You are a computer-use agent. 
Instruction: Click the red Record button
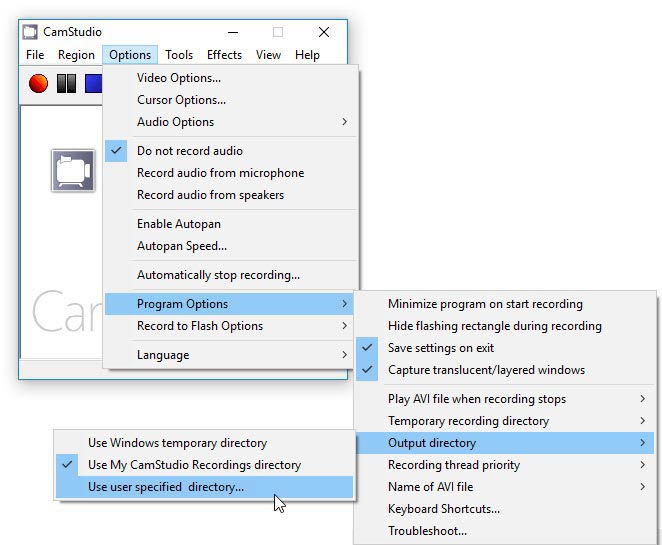pos(38,84)
